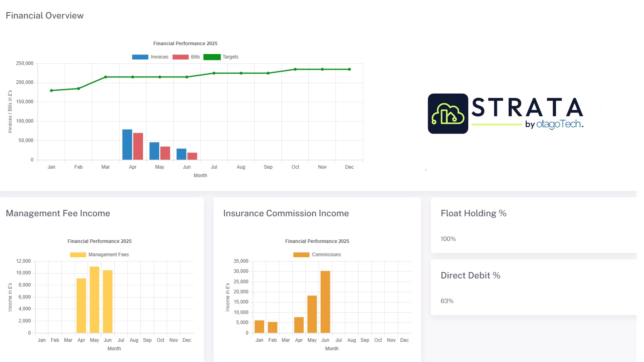
Task: Click the June Commissions bar
Action: (325, 302)
